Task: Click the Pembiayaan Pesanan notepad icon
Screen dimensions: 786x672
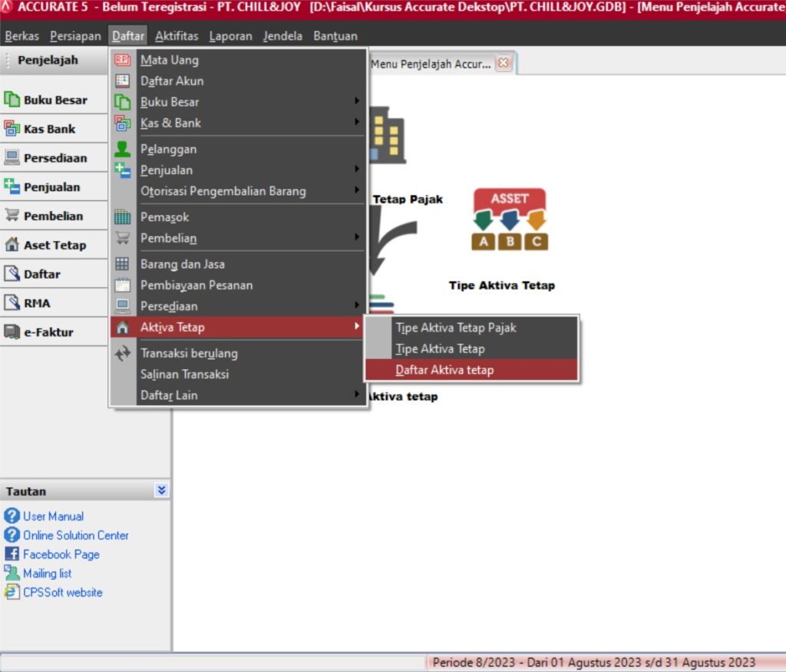Action: pos(122,285)
